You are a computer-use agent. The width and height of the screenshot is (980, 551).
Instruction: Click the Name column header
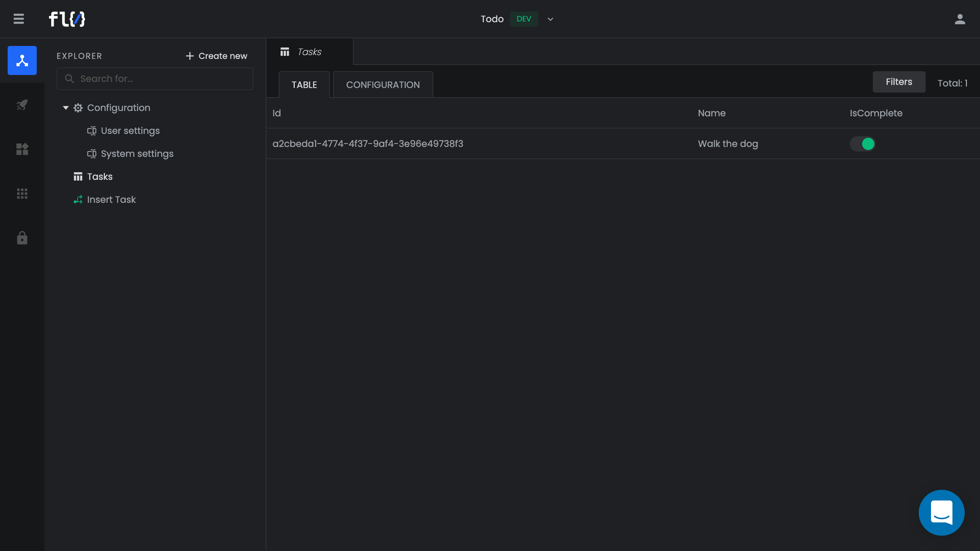coord(712,113)
